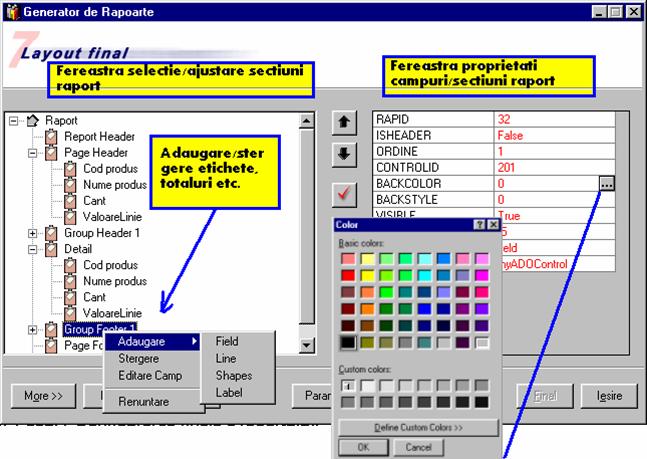The image size is (647, 459).
Task: Click the Color dialog help question button
Action: [x=478, y=226]
